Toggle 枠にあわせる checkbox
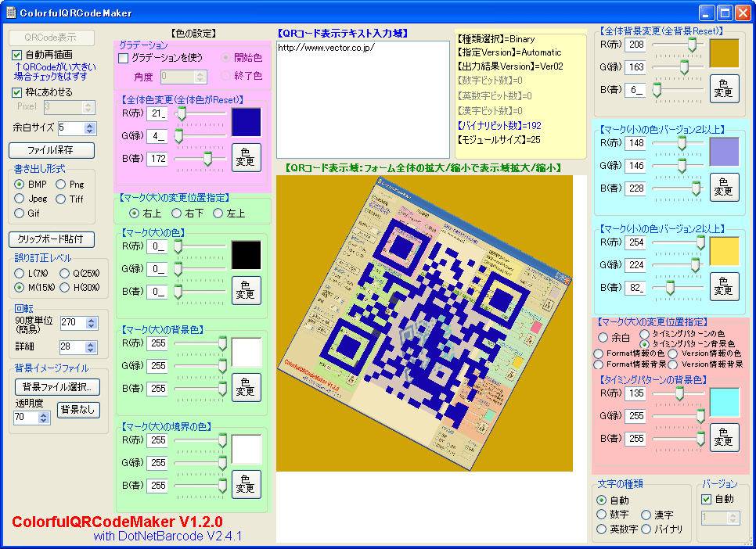Screen dimensions: 756x549 [x=17, y=92]
